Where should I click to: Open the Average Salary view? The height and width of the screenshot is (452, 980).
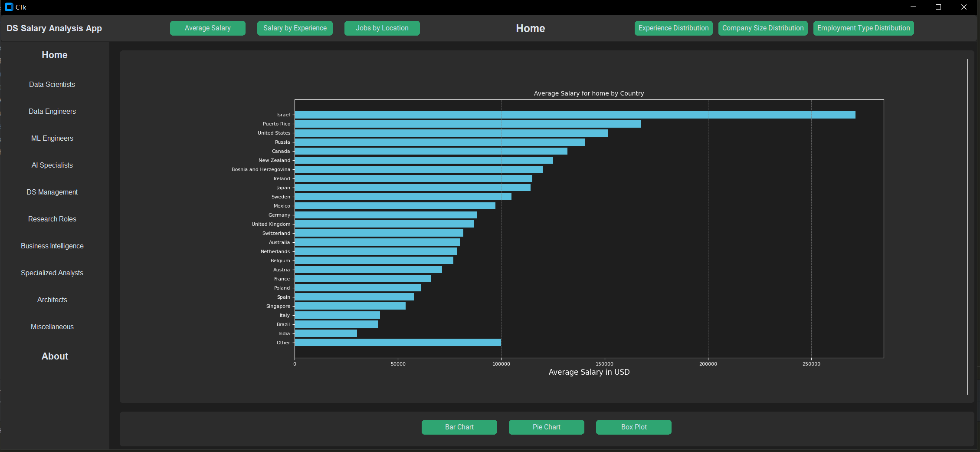207,28
